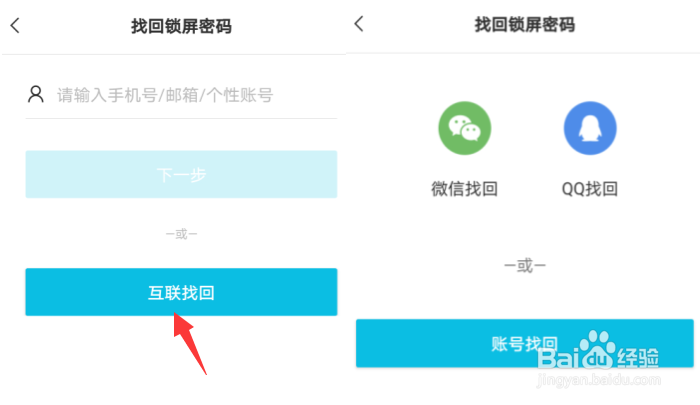The image size is (700, 405).
Task: Click the 或 divider below QQ找回
Action: click(x=525, y=266)
